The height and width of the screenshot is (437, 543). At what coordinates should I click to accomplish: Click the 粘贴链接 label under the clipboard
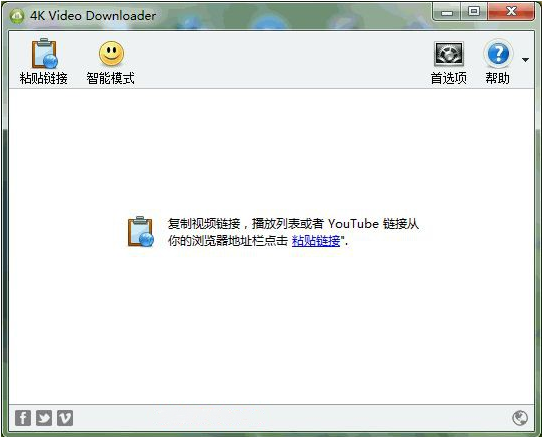click(44, 78)
